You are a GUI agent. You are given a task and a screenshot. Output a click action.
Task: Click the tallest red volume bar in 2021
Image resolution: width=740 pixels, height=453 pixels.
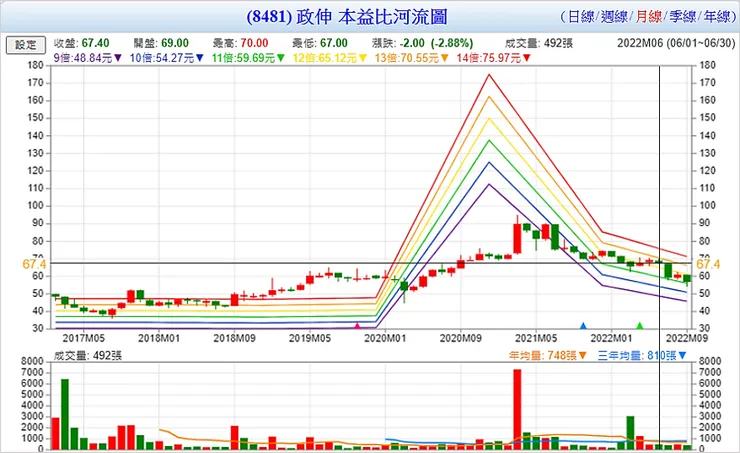(x=517, y=409)
